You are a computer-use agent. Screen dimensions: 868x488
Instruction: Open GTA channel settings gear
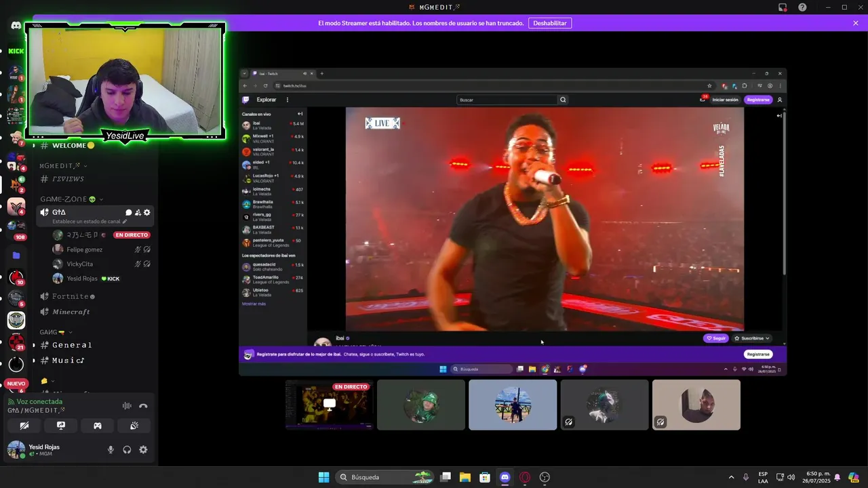(147, 212)
